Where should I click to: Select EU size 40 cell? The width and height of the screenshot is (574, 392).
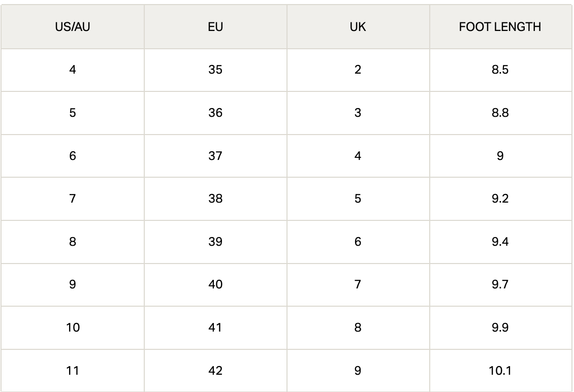coord(215,284)
